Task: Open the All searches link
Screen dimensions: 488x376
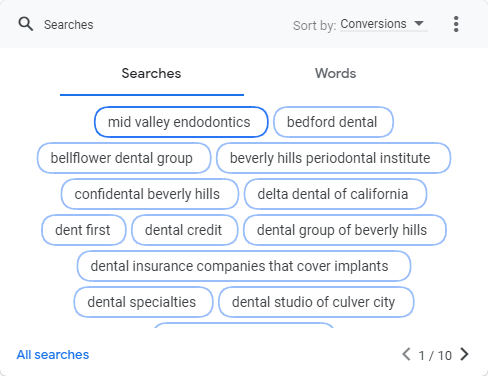Action: [53, 355]
